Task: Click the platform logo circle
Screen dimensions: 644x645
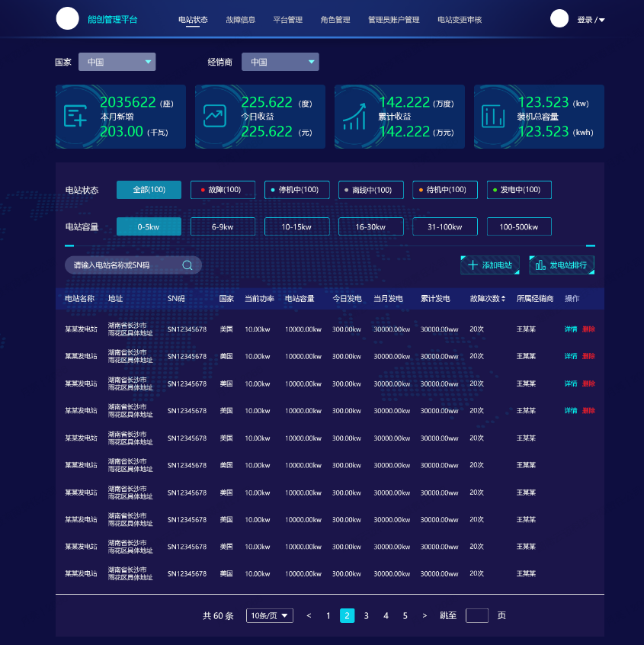Action: point(67,19)
